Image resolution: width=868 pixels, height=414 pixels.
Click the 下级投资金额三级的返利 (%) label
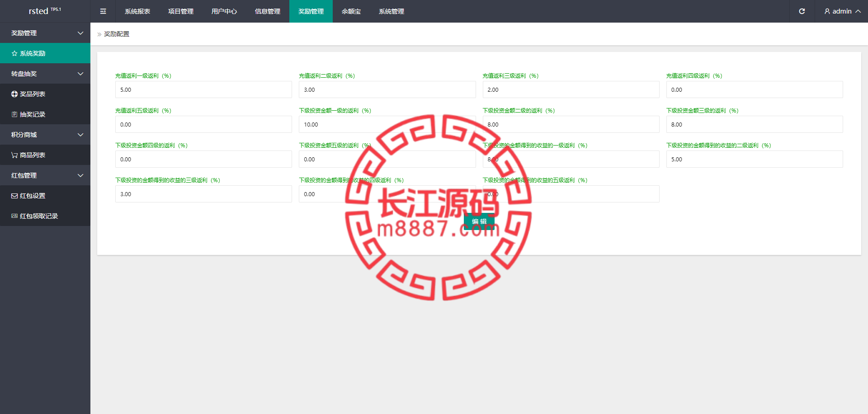coord(703,111)
